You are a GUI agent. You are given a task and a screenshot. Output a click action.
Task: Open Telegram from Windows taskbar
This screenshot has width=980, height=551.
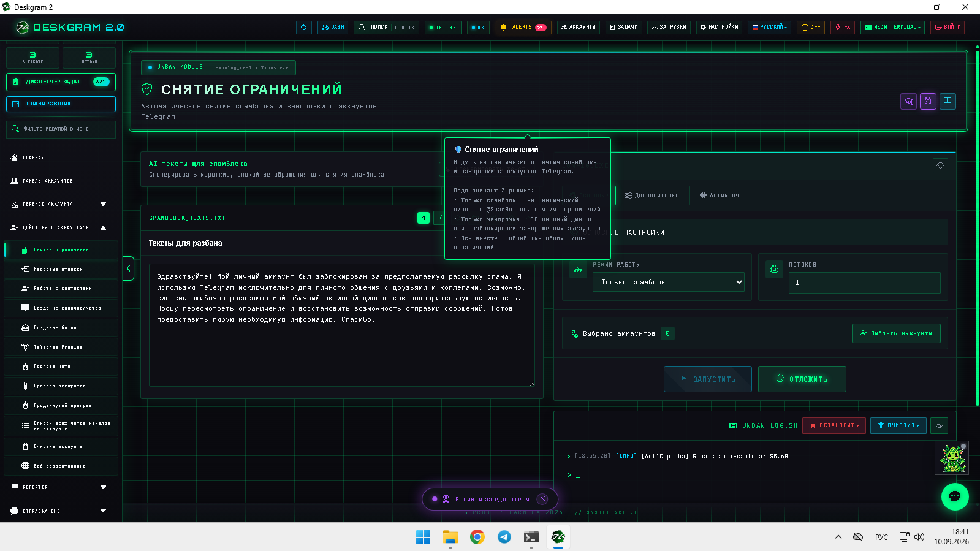pyautogui.click(x=504, y=538)
